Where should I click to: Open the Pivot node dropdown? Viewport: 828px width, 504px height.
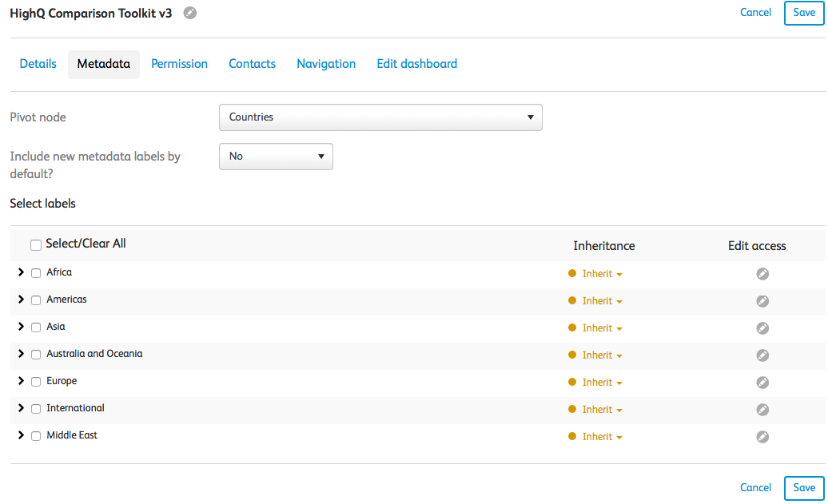380,117
